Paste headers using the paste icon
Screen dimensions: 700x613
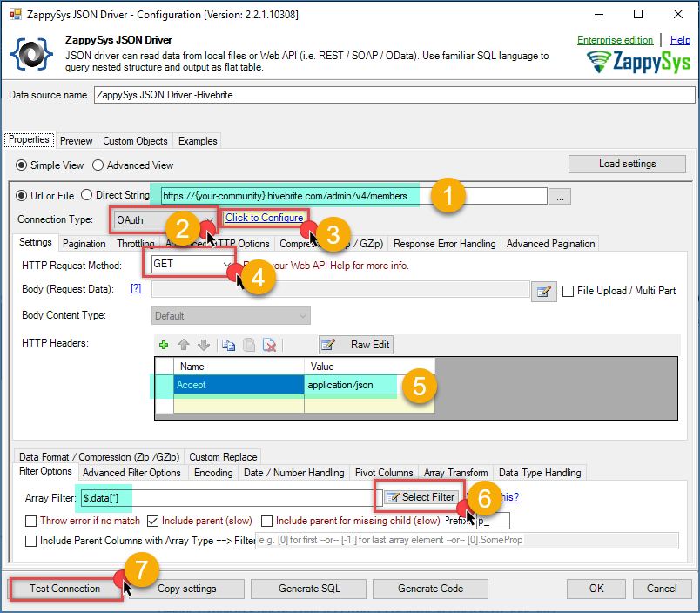[x=249, y=345]
